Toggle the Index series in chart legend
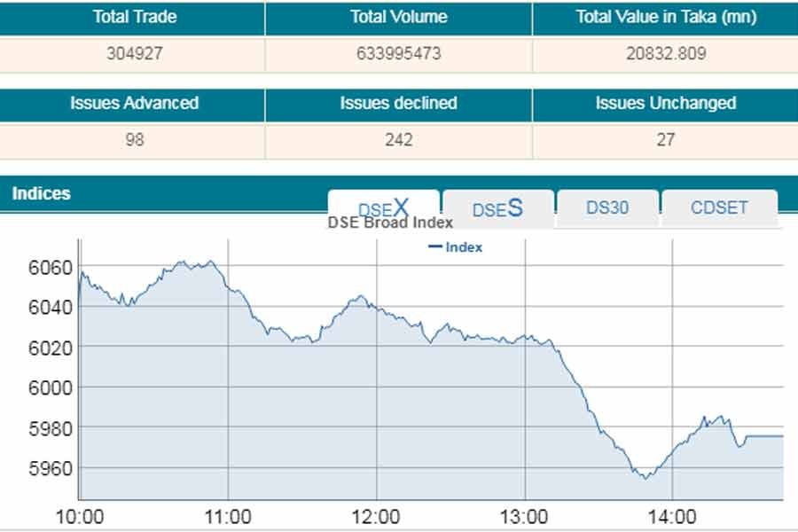The image size is (798, 532). 455,247
